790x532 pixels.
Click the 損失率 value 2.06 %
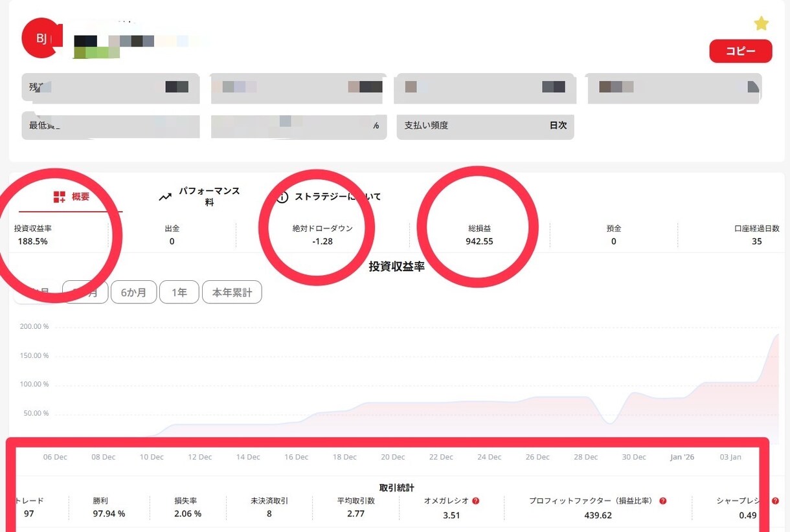188,514
